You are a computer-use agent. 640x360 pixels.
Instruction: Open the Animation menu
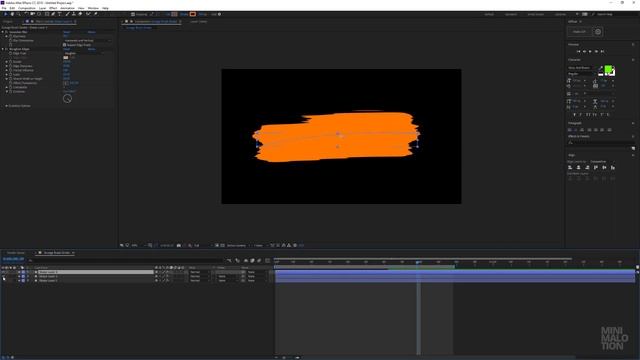click(x=67, y=8)
